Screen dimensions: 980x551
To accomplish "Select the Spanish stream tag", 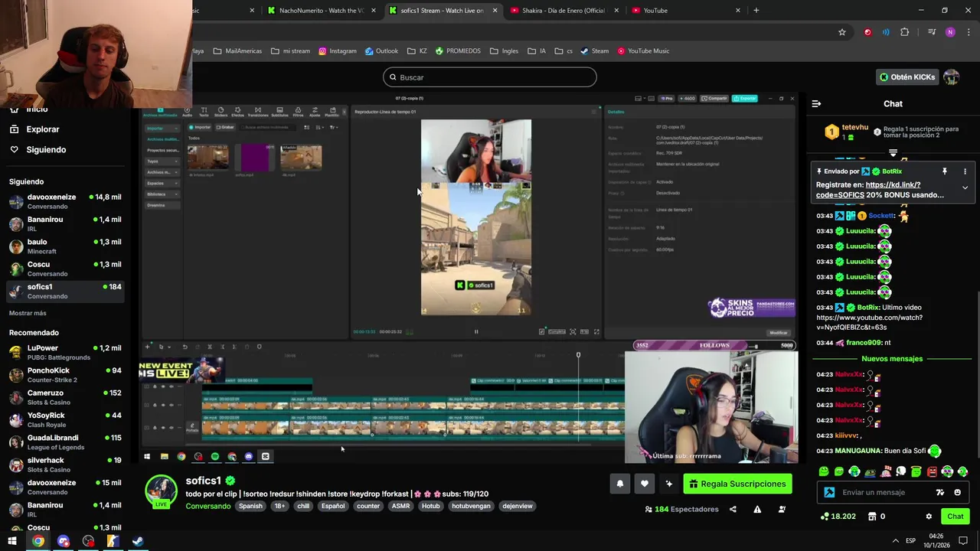I will 250,506.
